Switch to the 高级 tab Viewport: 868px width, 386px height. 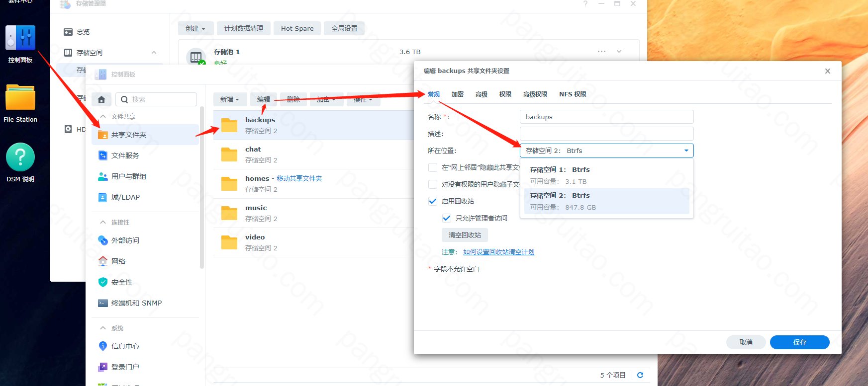482,94
